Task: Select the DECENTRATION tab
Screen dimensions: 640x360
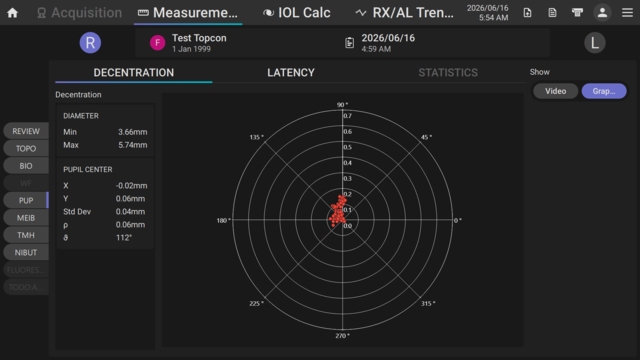Action: point(133,73)
